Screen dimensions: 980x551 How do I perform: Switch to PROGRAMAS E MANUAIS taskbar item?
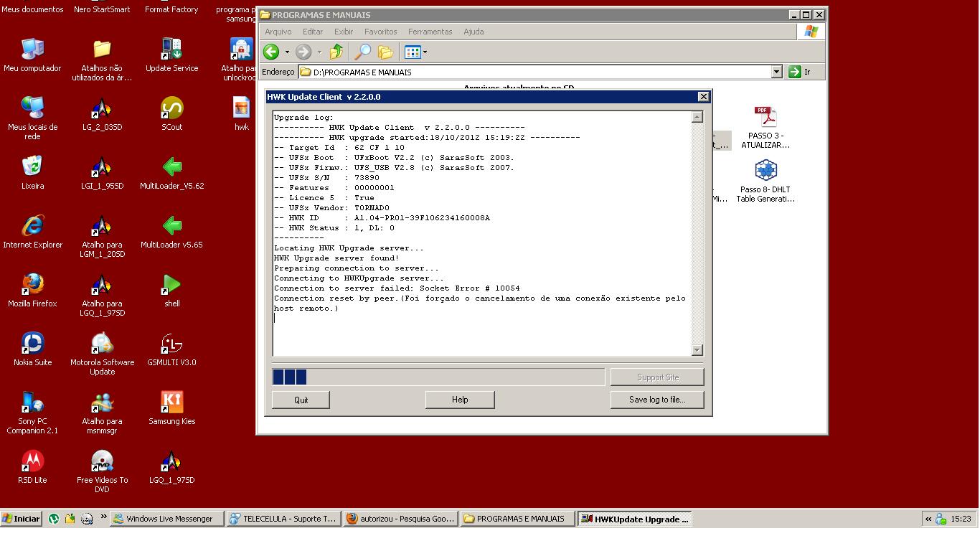517,519
